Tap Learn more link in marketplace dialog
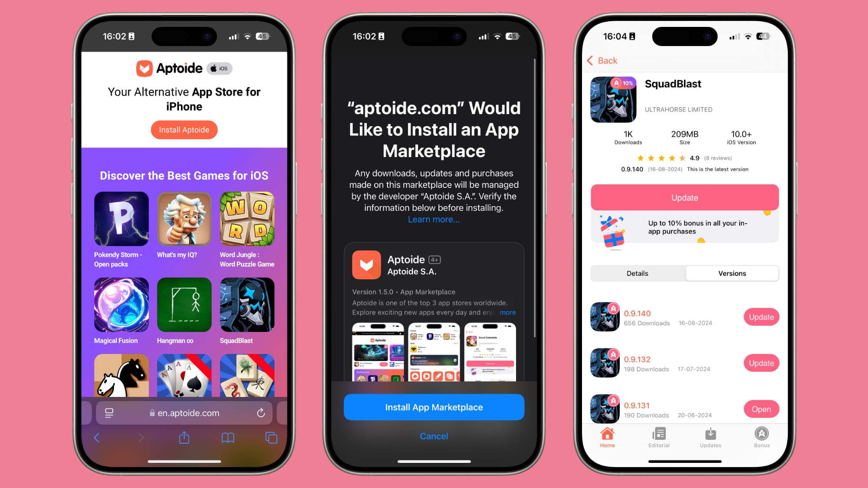 [x=434, y=219]
